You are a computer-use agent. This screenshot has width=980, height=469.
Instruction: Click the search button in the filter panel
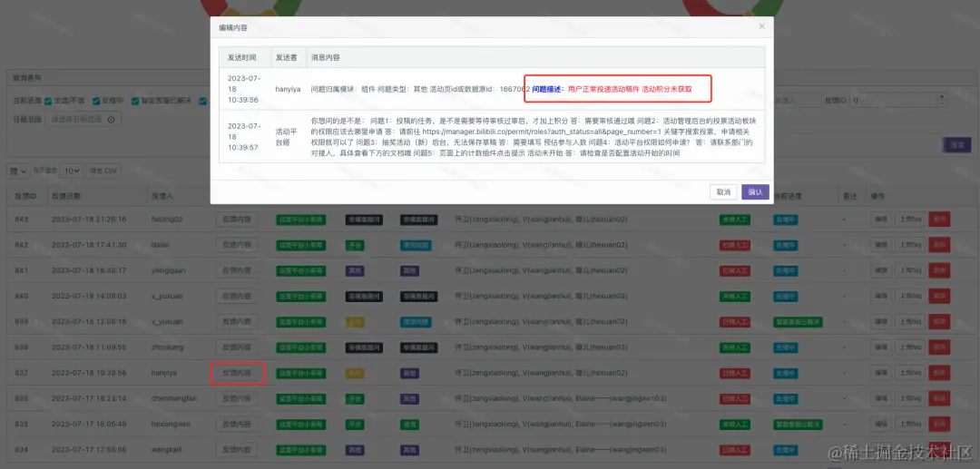pos(957,145)
